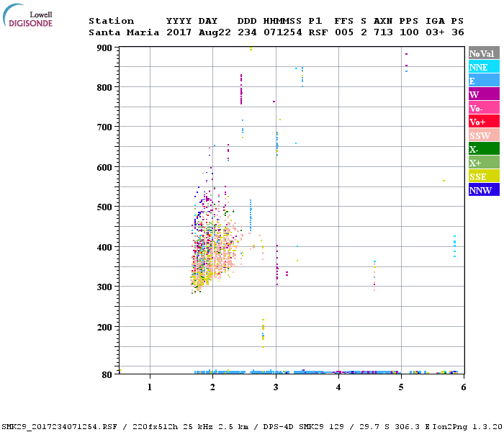Click the 200 label on height axis
This screenshot has height=432, width=504.
pyautogui.click(x=104, y=327)
